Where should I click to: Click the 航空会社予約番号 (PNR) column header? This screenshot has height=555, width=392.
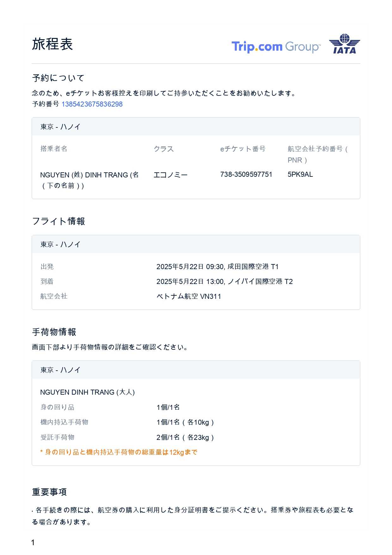coord(317,154)
